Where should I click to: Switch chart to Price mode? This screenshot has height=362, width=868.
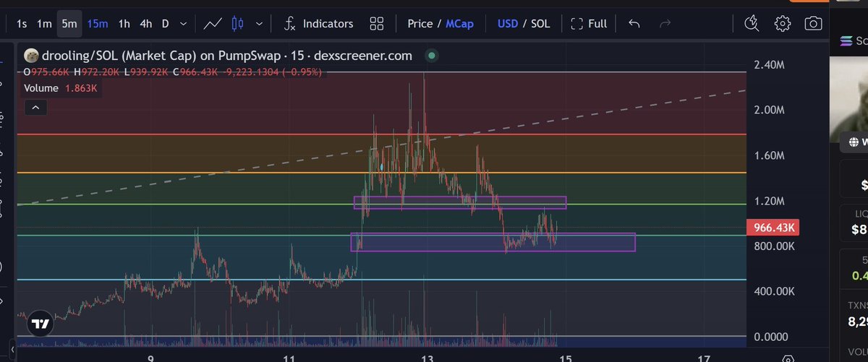420,24
